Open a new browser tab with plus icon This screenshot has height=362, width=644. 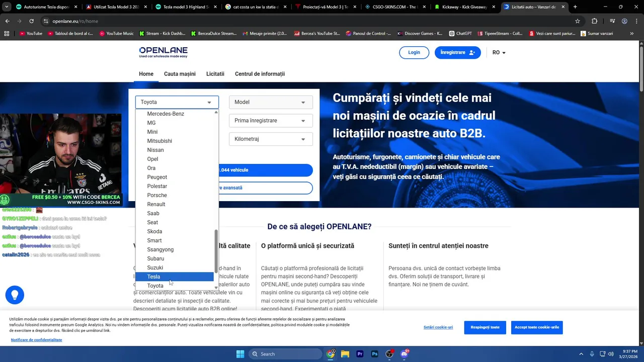[x=575, y=7]
